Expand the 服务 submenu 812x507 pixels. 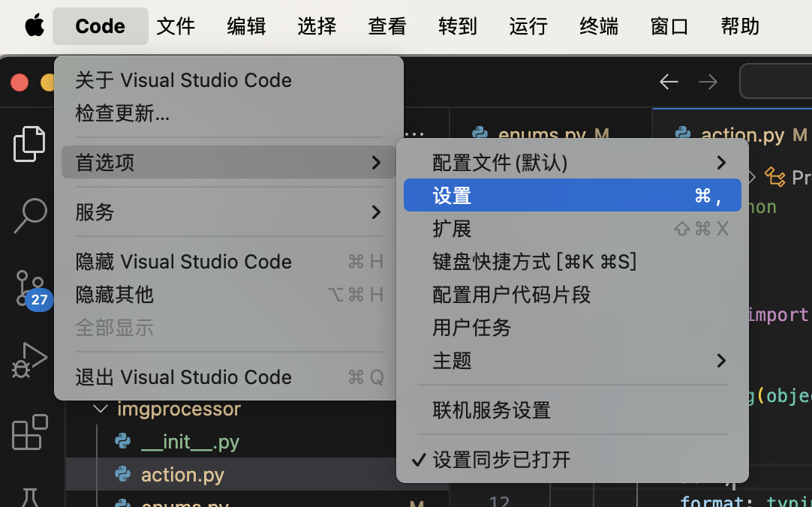(x=229, y=211)
